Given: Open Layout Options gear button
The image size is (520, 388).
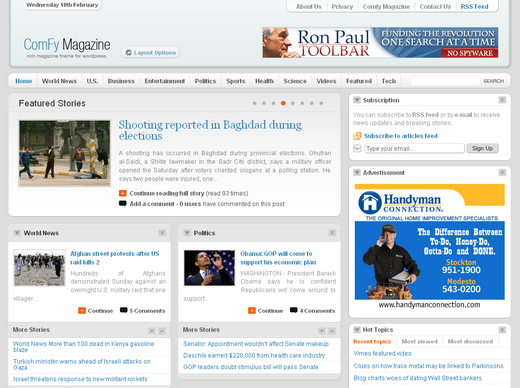Looking at the screenshot, I should (x=151, y=53).
